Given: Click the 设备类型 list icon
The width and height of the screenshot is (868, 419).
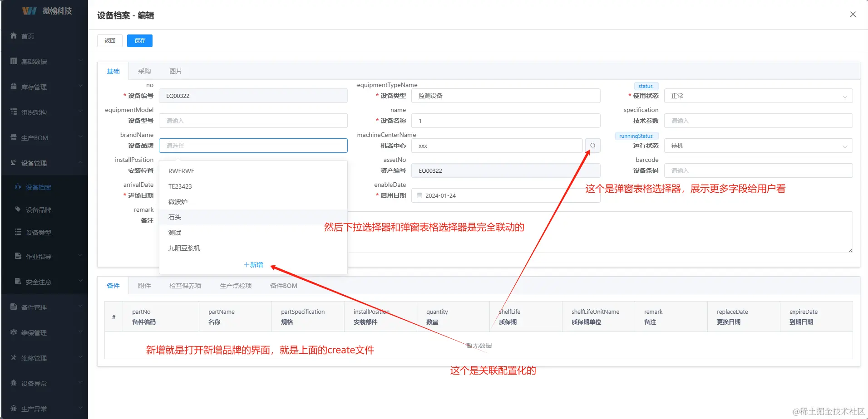Looking at the screenshot, I should tap(18, 232).
